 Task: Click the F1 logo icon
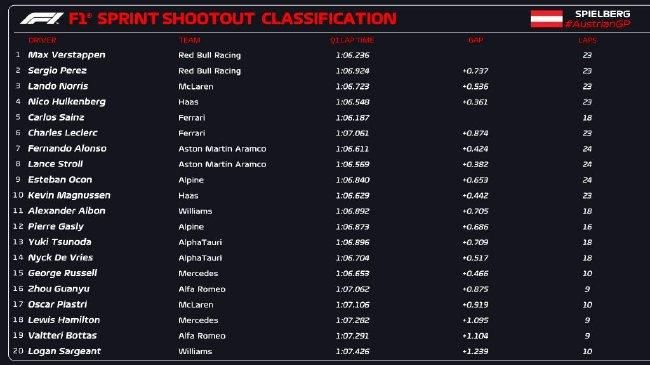pyautogui.click(x=41, y=18)
